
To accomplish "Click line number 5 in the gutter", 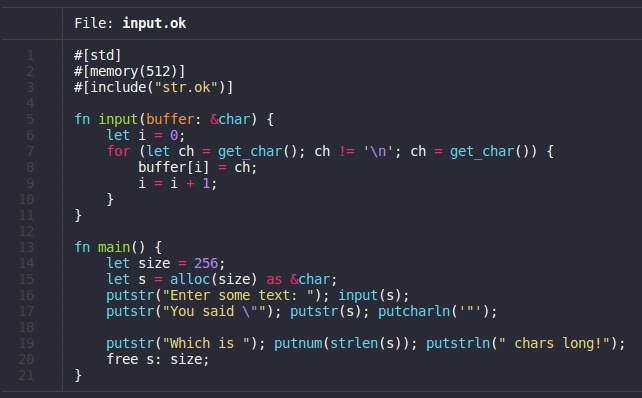I will click(x=30, y=119).
